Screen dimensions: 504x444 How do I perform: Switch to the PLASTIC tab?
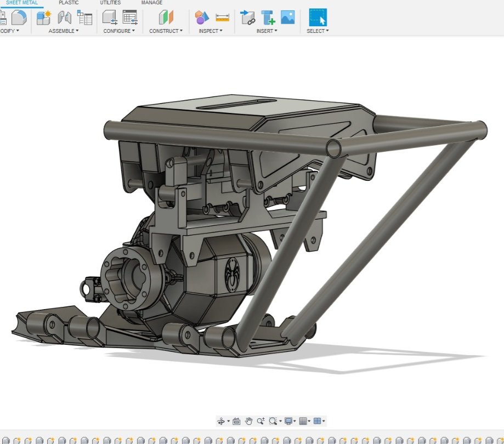click(x=69, y=3)
